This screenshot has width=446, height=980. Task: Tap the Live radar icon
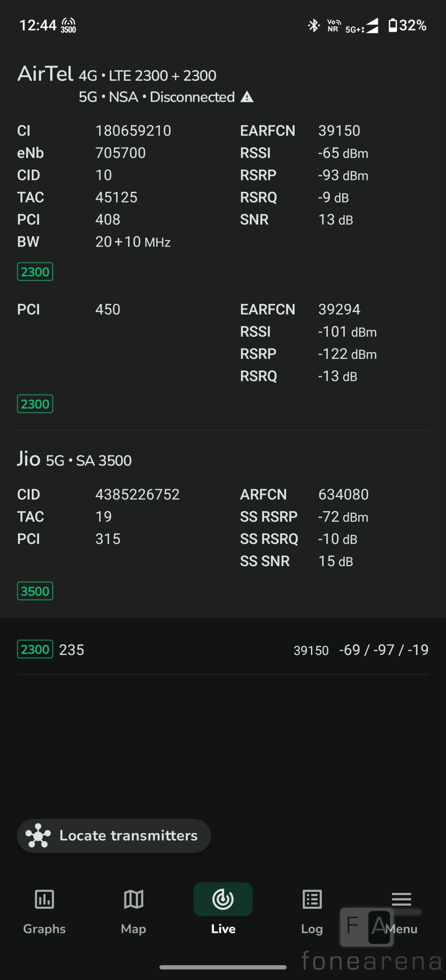(x=223, y=899)
